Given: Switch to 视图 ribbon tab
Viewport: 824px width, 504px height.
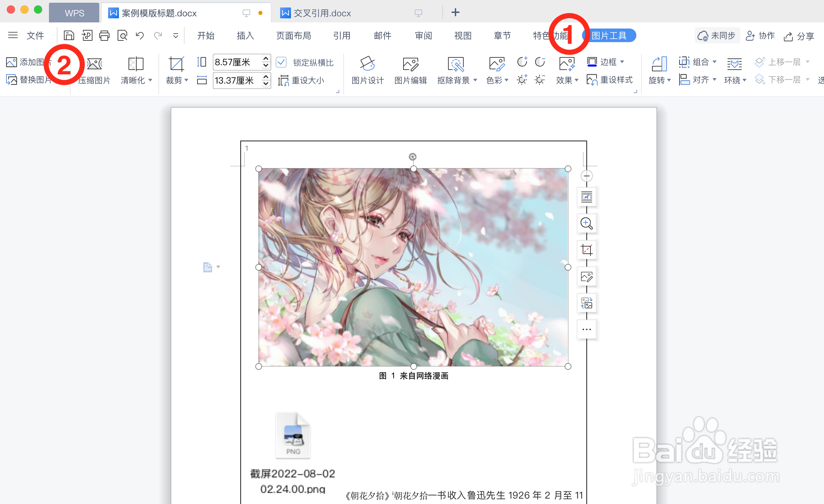Looking at the screenshot, I should 463,36.
